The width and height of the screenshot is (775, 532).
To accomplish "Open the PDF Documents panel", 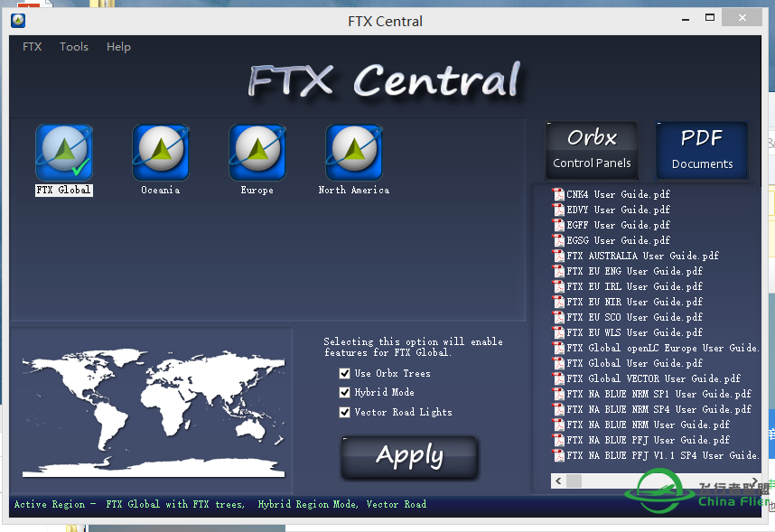I will click(x=702, y=149).
